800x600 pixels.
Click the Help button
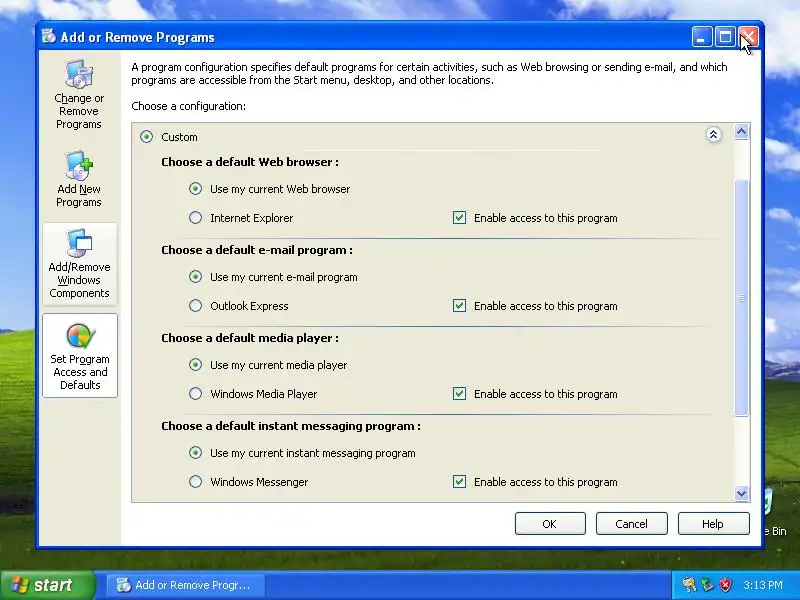click(713, 524)
